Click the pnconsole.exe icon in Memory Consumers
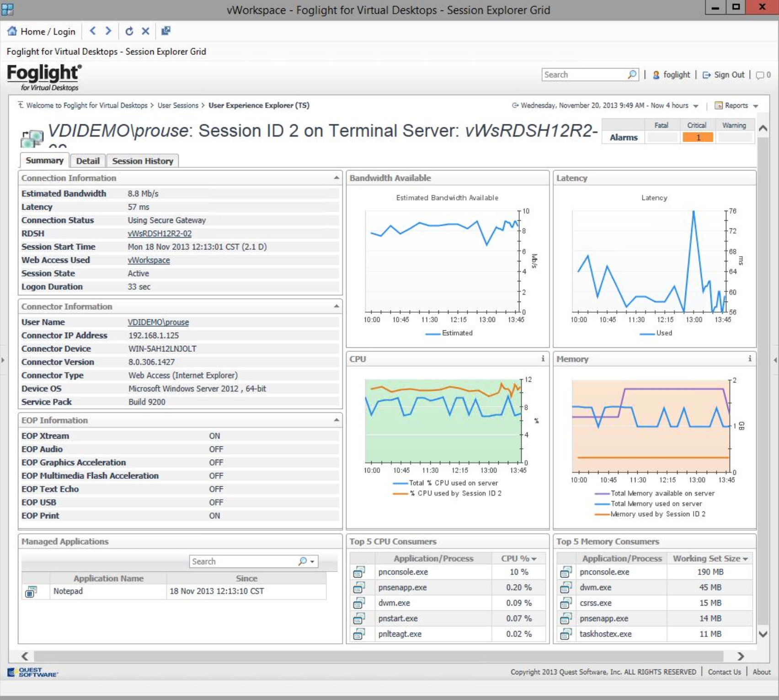Screen dimensions: 779x700 pyautogui.click(x=566, y=572)
